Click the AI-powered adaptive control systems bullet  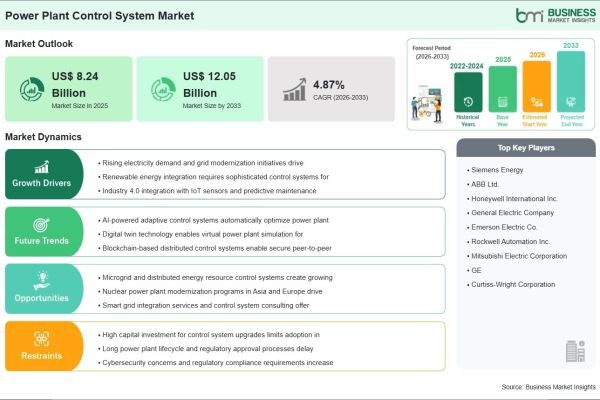[214, 220]
